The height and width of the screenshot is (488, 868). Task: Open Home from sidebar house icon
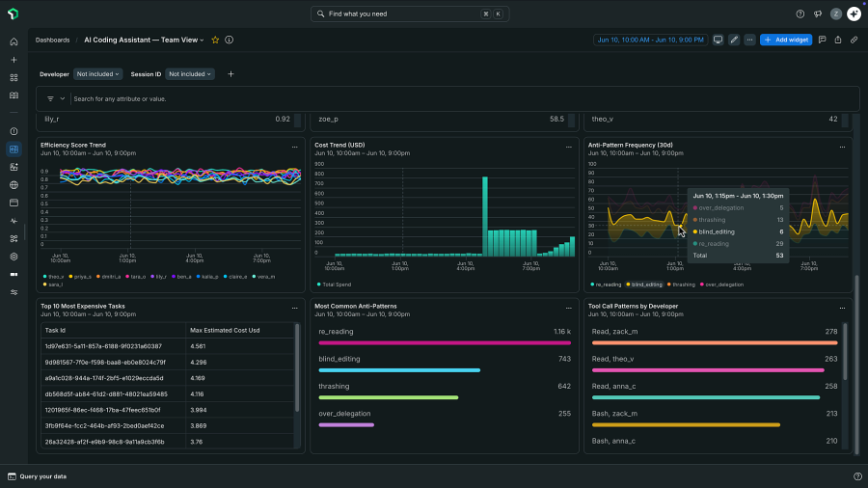(x=14, y=42)
